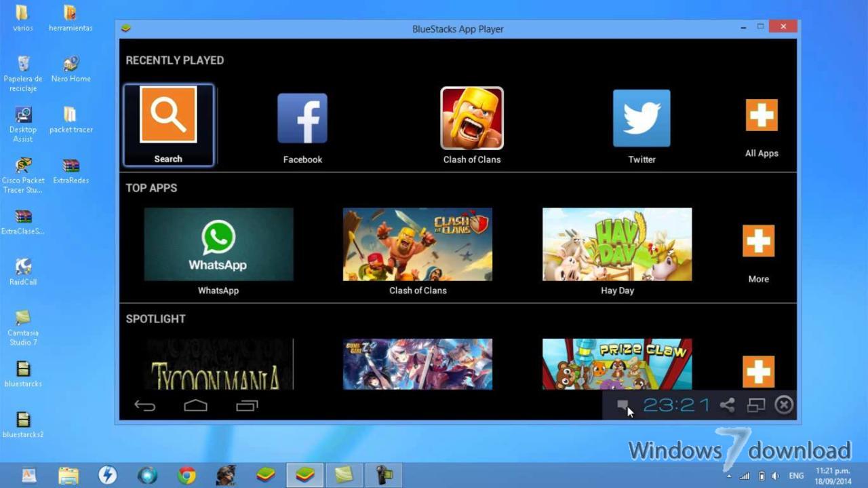Image resolution: width=868 pixels, height=488 pixels.
Task: Open the notifications message icon
Action: click(623, 405)
